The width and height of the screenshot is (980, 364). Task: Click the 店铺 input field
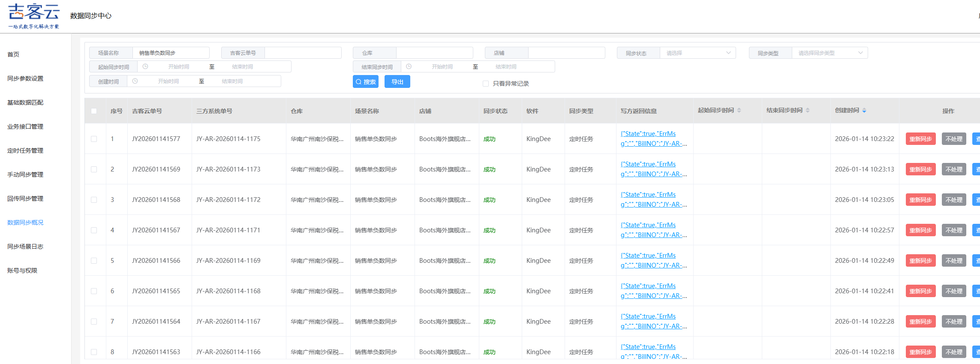[567, 53]
